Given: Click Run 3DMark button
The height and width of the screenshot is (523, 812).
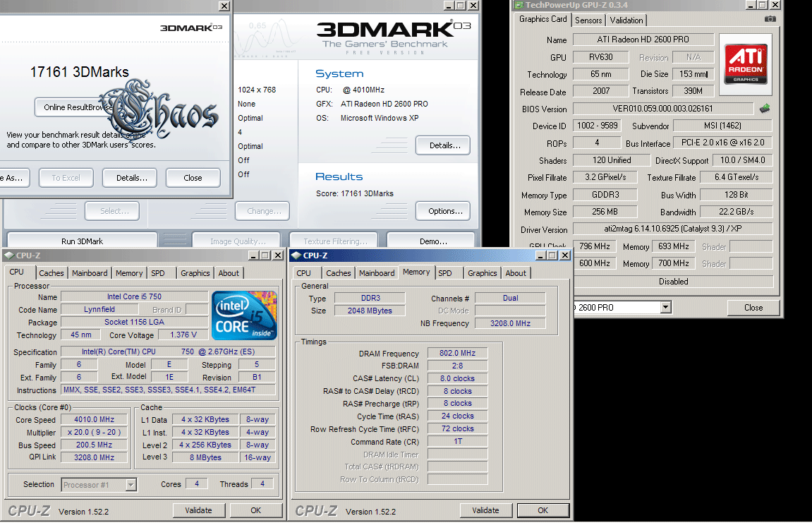Looking at the screenshot, I should coord(83,241).
